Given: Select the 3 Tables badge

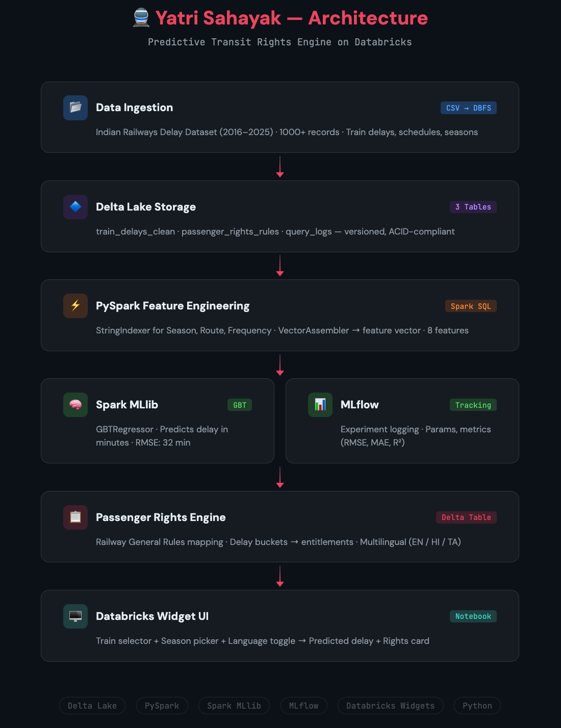Looking at the screenshot, I should [x=473, y=207].
